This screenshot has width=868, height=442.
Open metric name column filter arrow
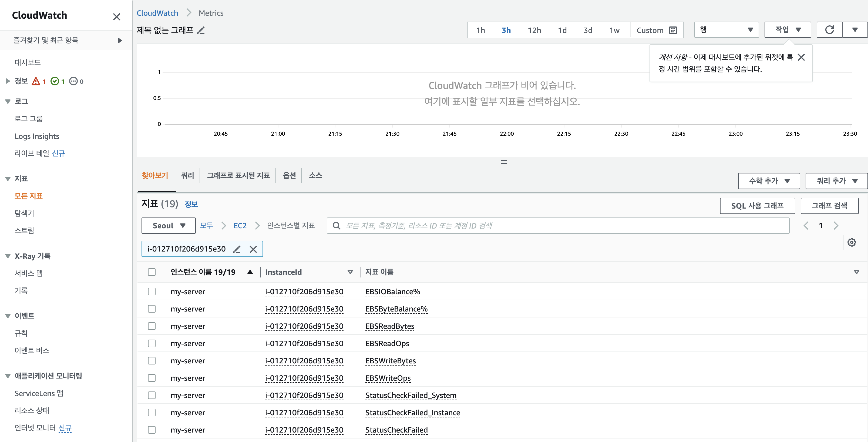857,272
